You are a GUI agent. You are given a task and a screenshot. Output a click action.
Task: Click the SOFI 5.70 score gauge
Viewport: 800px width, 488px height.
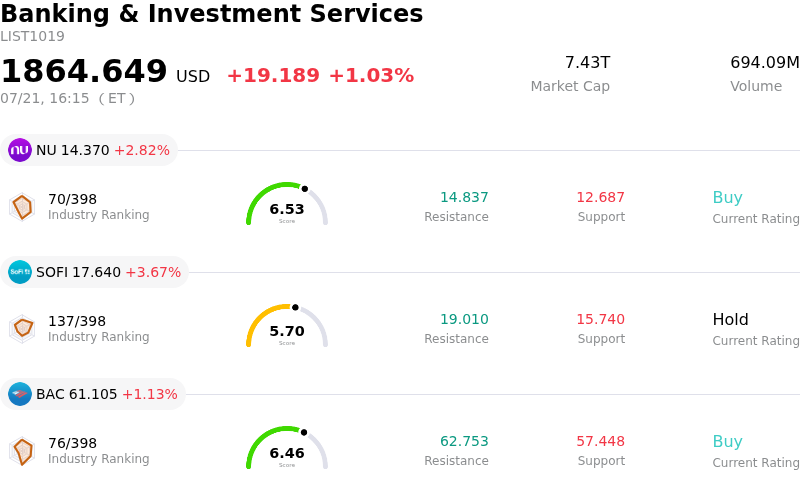point(287,326)
